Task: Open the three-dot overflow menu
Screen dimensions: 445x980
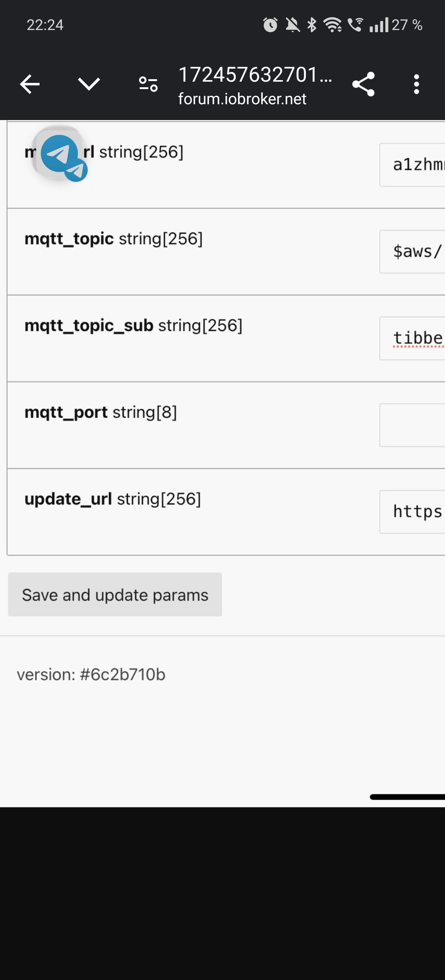Action: pos(417,84)
